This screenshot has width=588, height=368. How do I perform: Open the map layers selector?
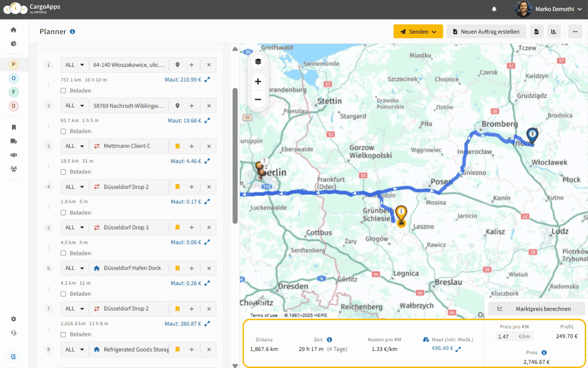(x=258, y=61)
